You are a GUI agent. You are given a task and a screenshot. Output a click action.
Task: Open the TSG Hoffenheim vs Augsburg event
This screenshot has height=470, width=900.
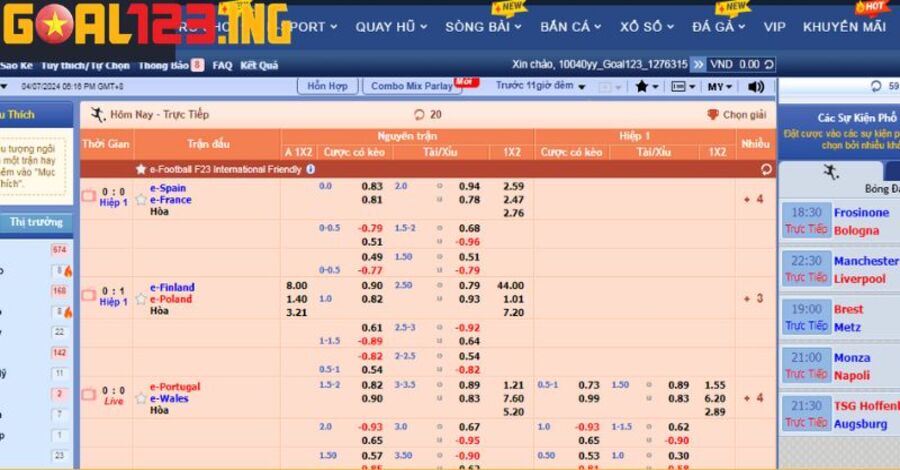[x=840, y=414]
